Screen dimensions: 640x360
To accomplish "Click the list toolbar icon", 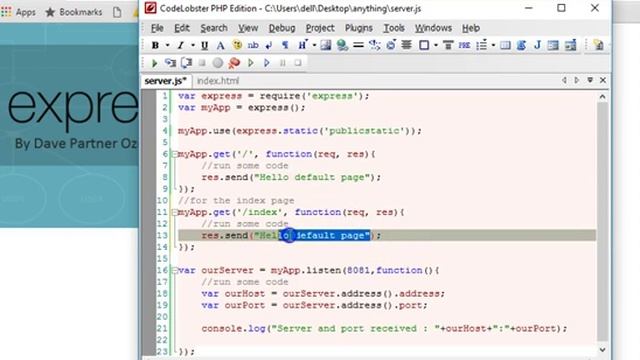I will 482,45.
